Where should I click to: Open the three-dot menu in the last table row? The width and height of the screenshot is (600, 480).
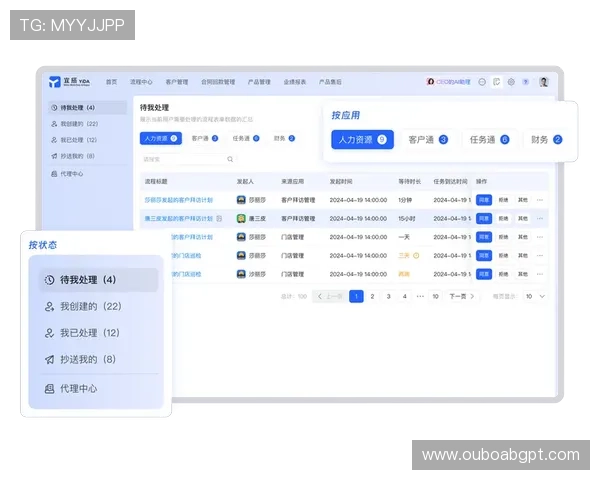(540, 274)
